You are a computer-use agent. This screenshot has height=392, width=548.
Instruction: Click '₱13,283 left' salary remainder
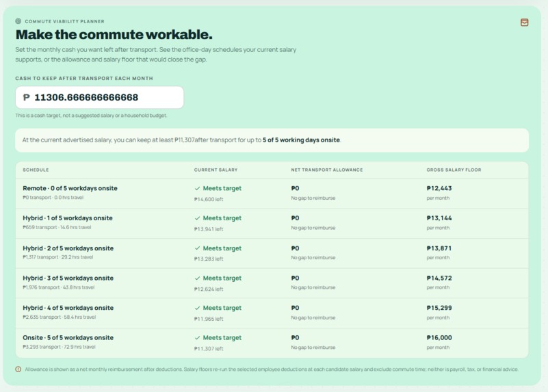point(209,259)
